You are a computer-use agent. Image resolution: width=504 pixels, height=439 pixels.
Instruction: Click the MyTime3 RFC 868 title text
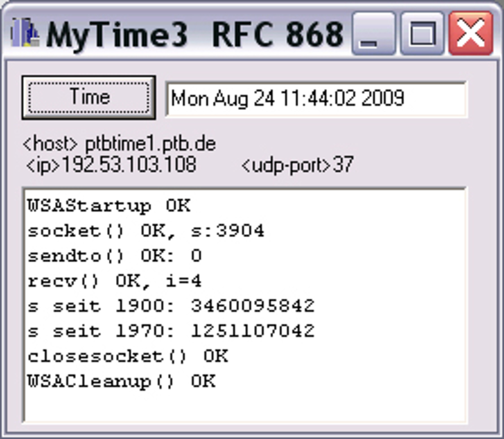coord(195,35)
